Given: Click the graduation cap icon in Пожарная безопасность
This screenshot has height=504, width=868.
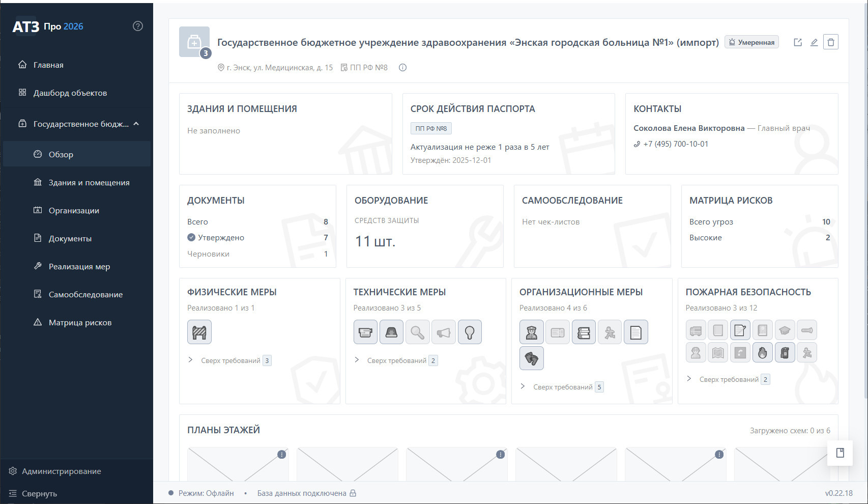Looking at the screenshot, I should click(785, 330).
